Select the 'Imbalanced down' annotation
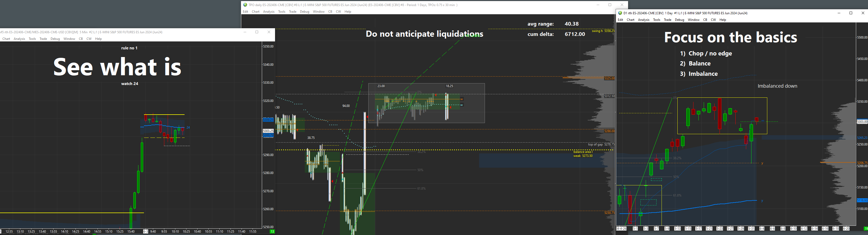 (777, 86)
